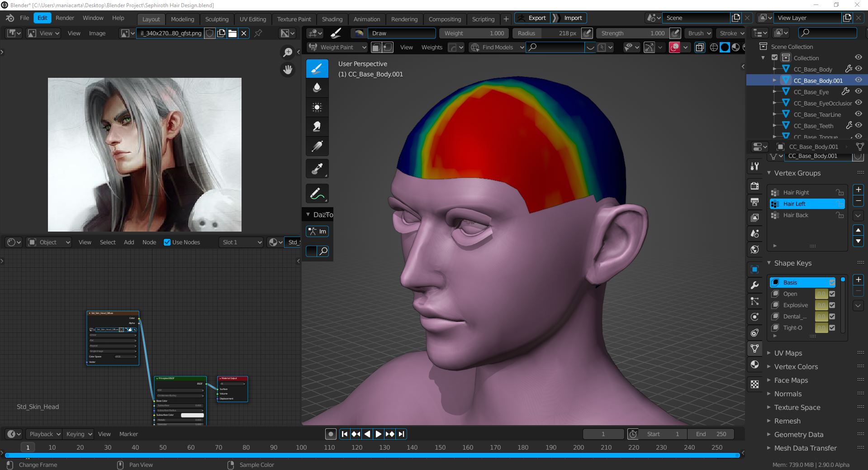Image resolution: width=868 pixels, height=470 pixels.
Task: Hide CC_Base_Teeth in outliner
Action: 859,125
